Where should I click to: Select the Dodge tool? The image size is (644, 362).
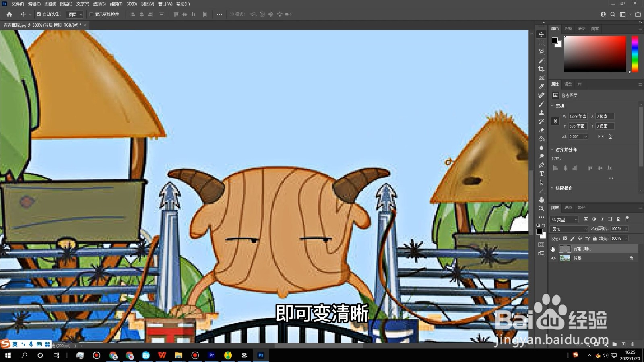tap(541, 156)
